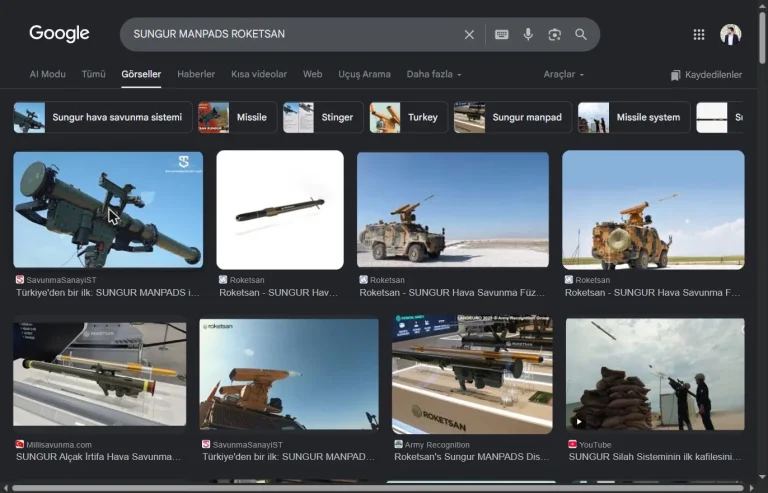Expand the Daha fazla dropdown

[434, 74]
